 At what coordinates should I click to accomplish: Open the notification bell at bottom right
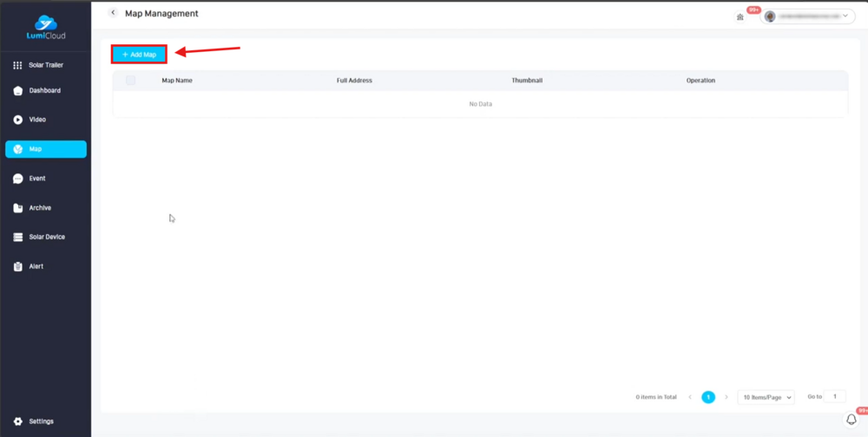point(851,420)
